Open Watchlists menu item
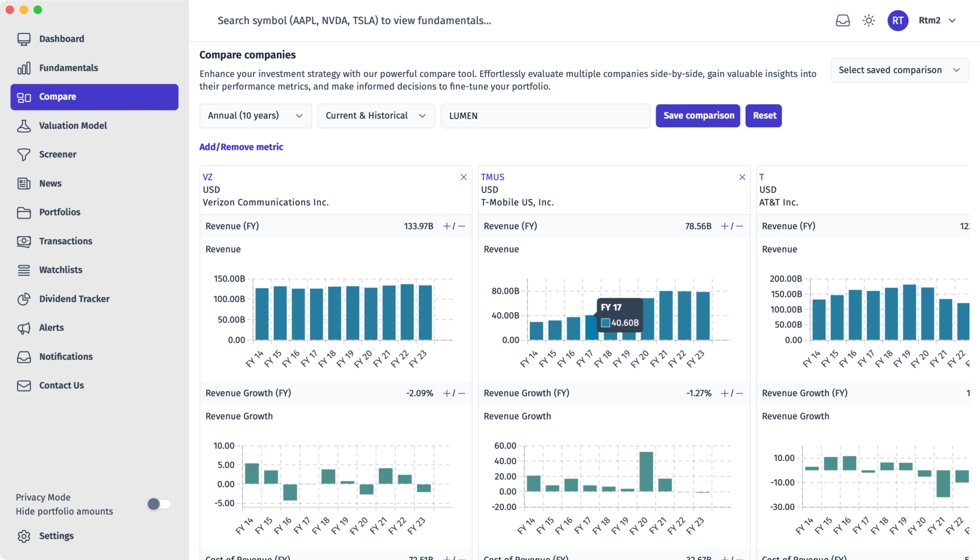Image resolution: width=980 pixels, height=560 pixels. 94,270
